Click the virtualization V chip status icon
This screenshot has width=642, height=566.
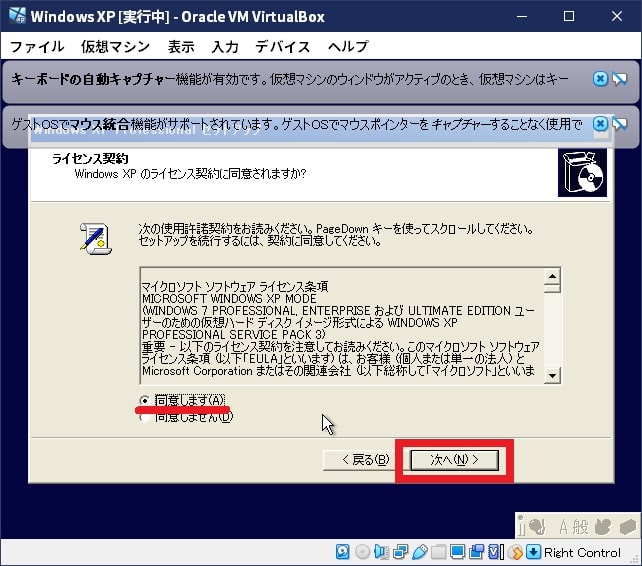click(495, 552)
